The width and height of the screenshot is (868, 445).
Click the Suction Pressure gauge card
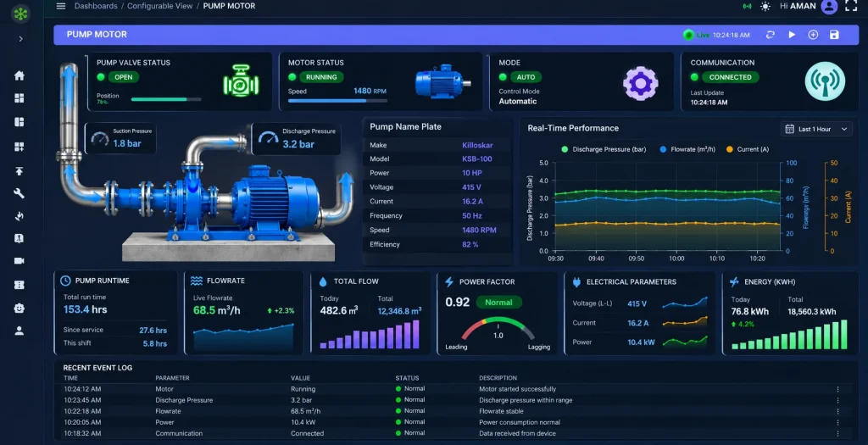point(120,138)
